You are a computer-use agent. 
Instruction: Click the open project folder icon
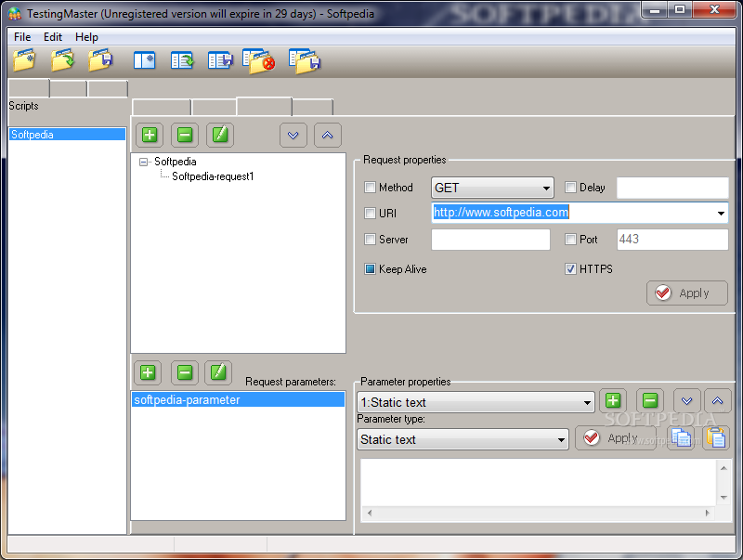[x=62, y=60]
